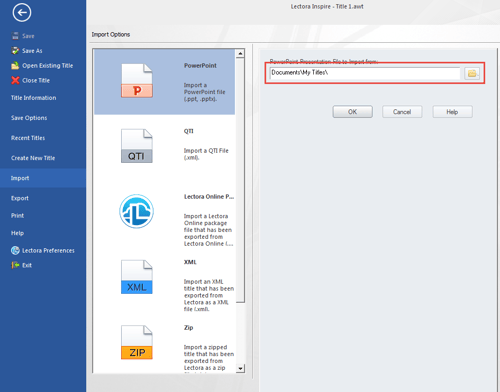Select the PowerPoint file icon
This screenshot has width=500, height=392.
coord(137,81)
